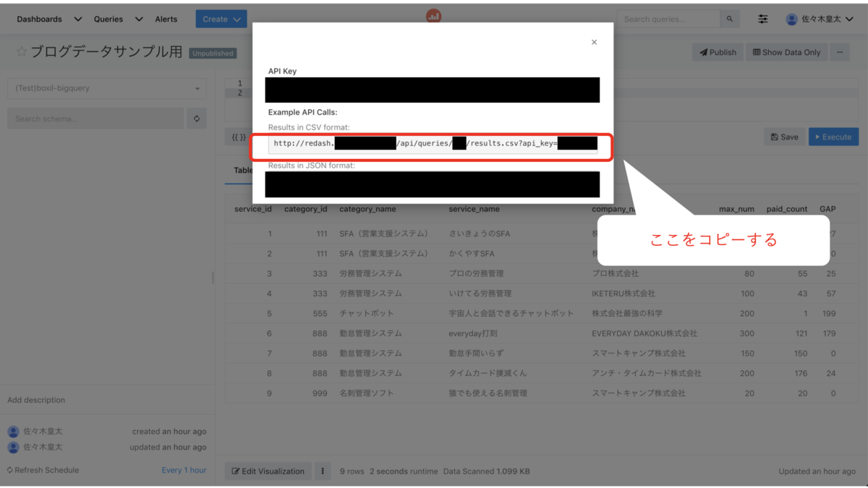This screenshot has width=868, height=488.
Task: Click the cell さいきょうのSFA
Action: pos(480,234)
